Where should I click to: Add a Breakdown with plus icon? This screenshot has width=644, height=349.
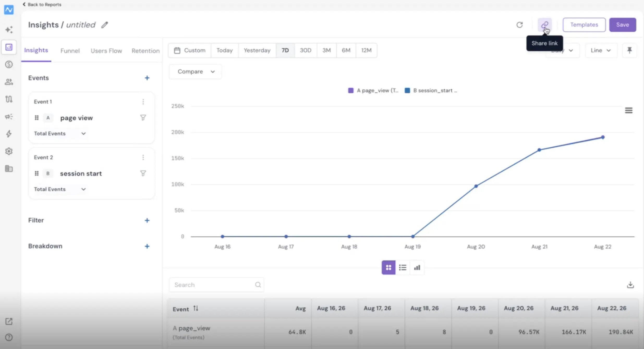coord(147,246)
